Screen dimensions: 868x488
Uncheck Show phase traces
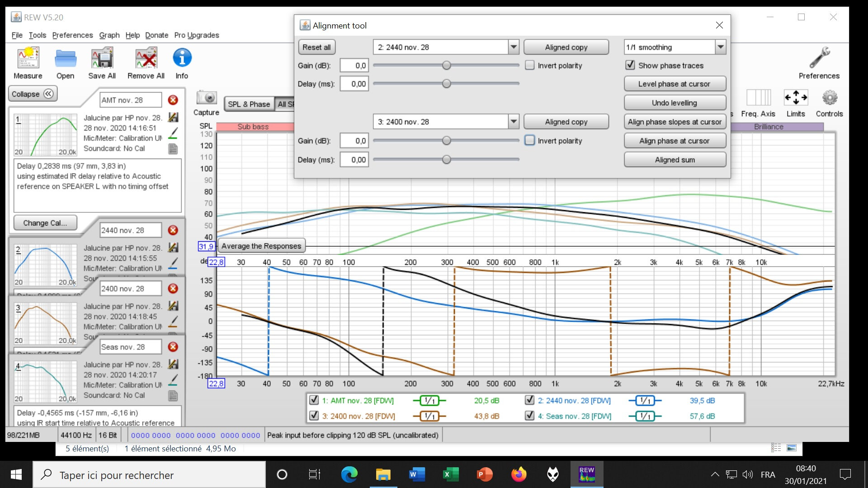point(630,66)
